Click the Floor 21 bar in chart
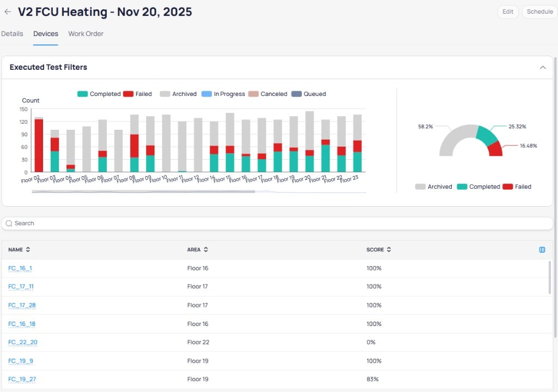Viewport: 558px width, 392px height. pos(325,146)
